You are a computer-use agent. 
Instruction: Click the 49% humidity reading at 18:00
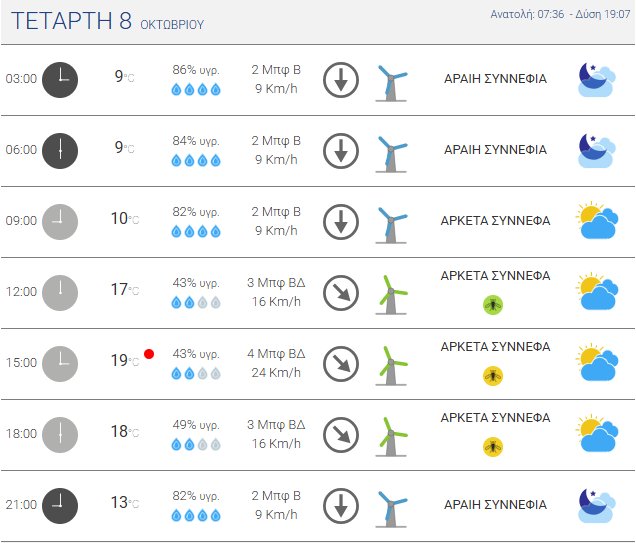tap(196, 424)
